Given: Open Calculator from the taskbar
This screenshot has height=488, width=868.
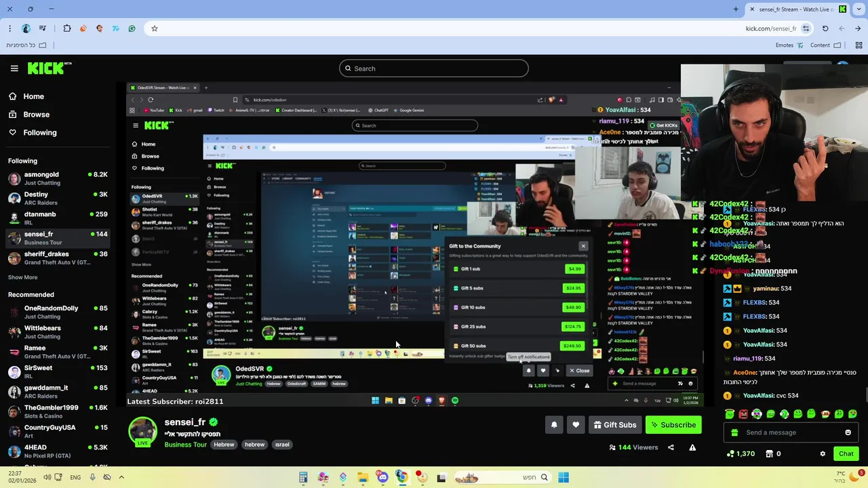Looking at the screenshot, I should [303, 477].
